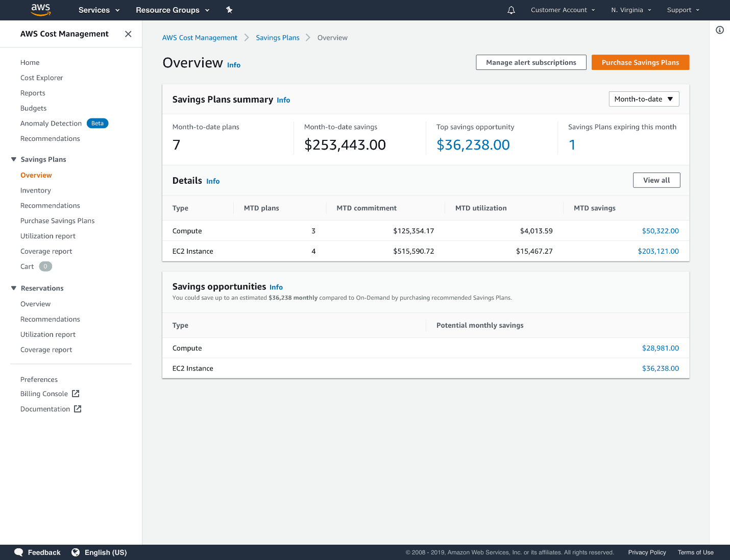Open the Customer Account menu
The image size is (730, 560).
[563, 10]
